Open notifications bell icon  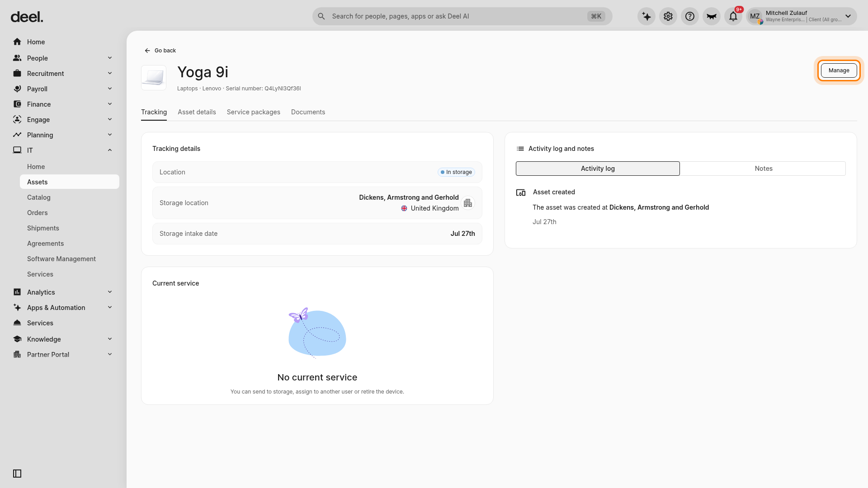733,17
